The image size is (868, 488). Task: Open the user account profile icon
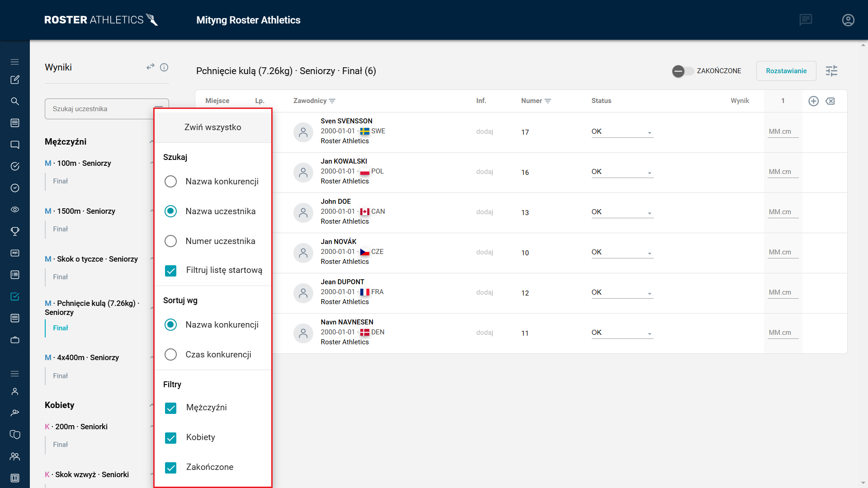(x=848, y=20)
